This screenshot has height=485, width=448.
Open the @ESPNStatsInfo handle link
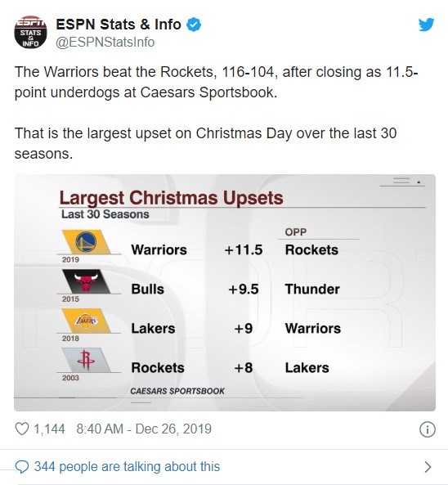[x=105, y=42]
